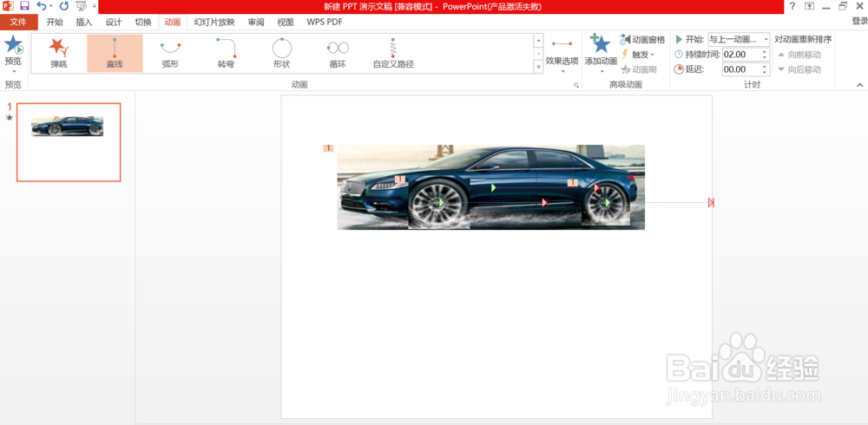
Task: Open the File (文件) tab
Action: coord(19,23)
